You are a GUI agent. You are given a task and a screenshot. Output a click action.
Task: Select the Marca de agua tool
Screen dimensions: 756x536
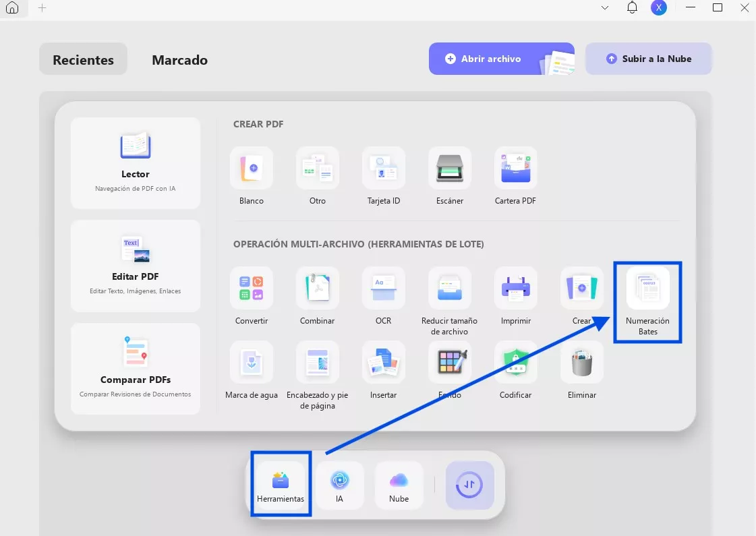[x=251, y=363]
